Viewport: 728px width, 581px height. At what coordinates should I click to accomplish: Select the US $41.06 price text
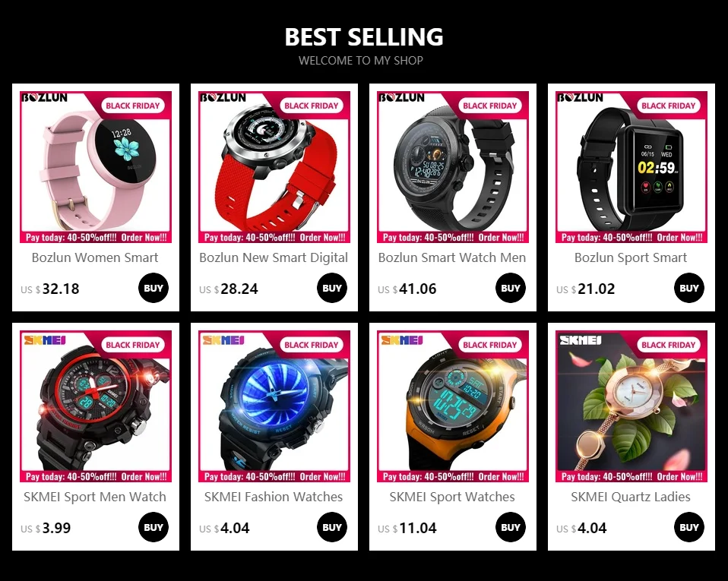pos(407,289)
